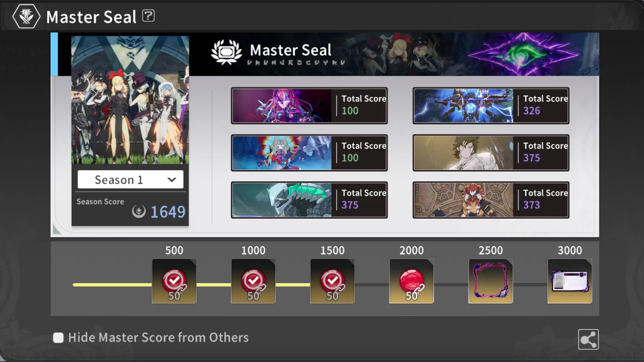Viewport: 644px width, 362px height.
Task: Click the laurel wreath banner icon
Action: (x=226, y=52)
